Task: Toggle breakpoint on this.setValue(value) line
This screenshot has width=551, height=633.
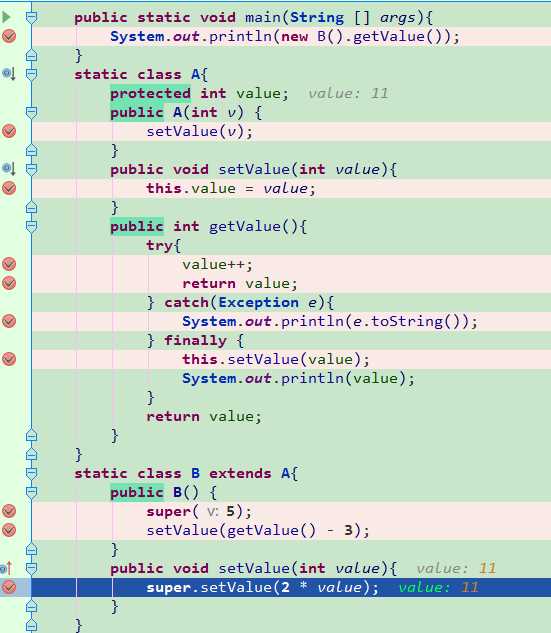Action: 9,359
